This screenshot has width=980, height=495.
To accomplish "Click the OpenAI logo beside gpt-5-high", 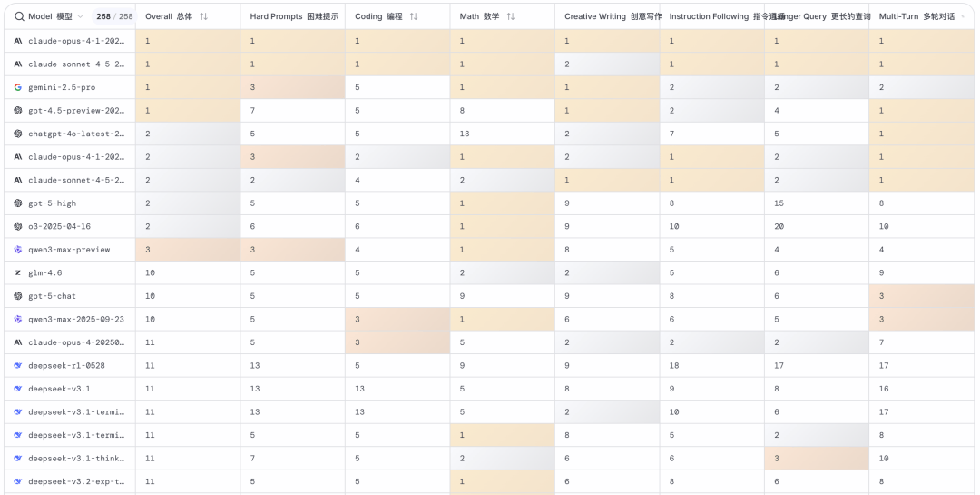I will click(x=18, y=203).
